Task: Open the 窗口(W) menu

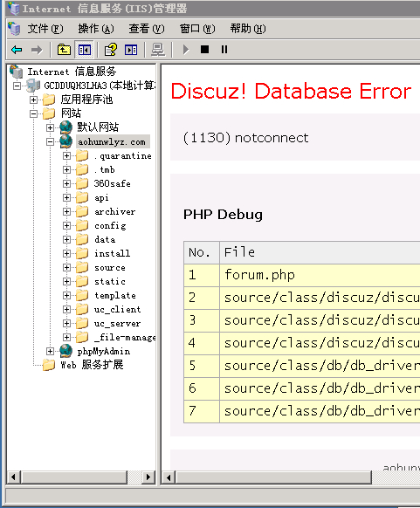Action: coord(197,29)
